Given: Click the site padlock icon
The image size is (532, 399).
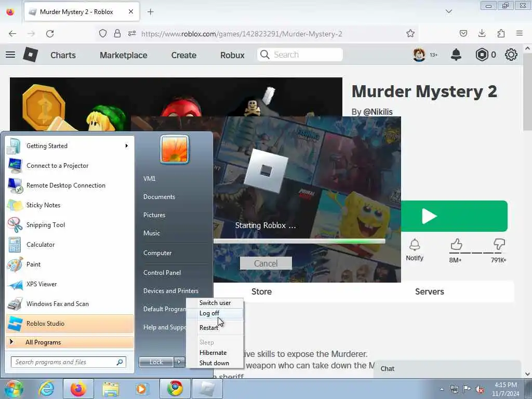Looking at the screenshot, I should 117,33.
